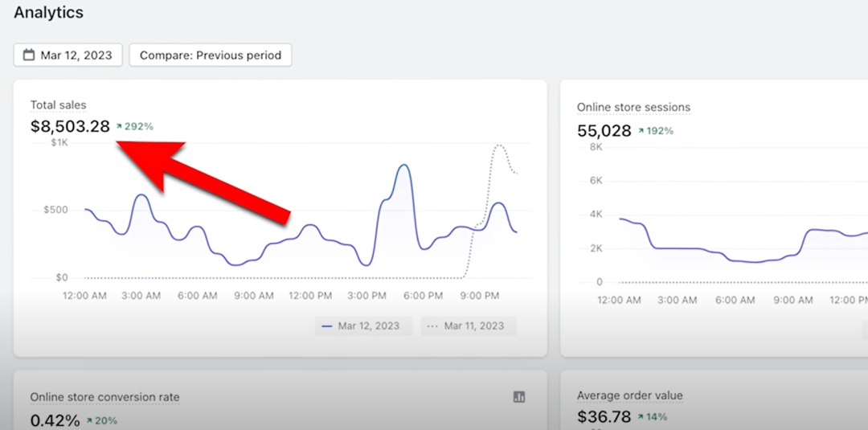Click the sales chart peak near 6:00 PM

(403, 166)
